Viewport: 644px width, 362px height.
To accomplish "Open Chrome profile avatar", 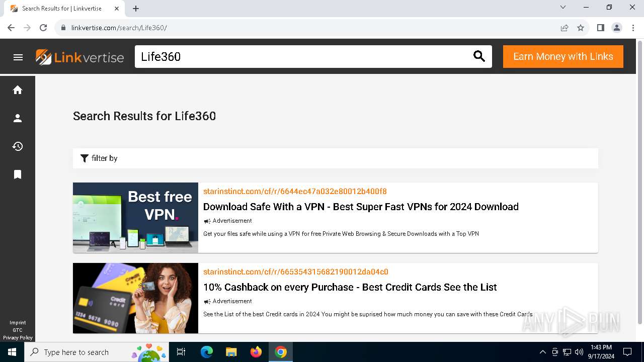I will pyautogui.click(x=617, y=28).
